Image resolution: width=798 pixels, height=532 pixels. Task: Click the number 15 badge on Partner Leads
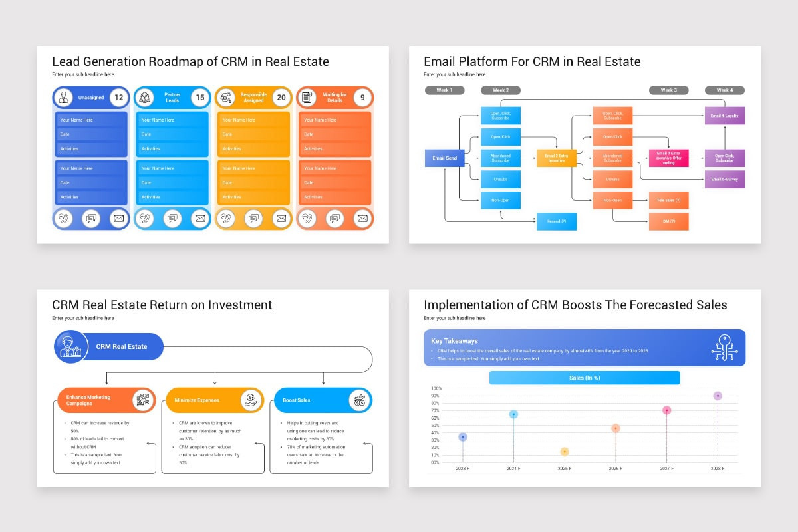point(200,98)
